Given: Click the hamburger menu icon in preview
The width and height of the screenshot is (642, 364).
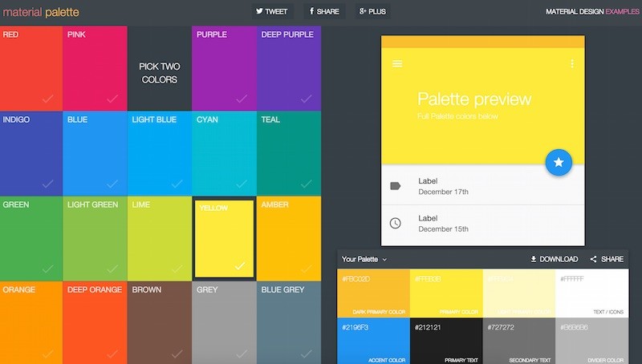Looking at the screenshot, I should click(x=397, y=64).
